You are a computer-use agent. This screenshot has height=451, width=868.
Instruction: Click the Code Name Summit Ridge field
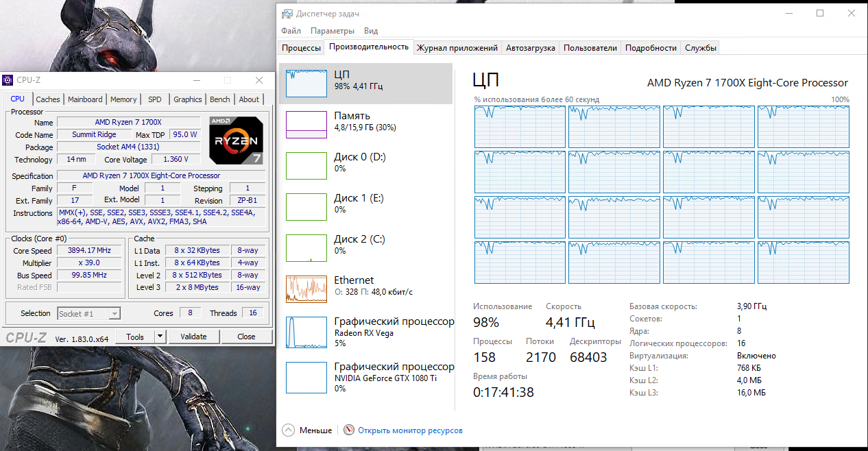point(94,135)
